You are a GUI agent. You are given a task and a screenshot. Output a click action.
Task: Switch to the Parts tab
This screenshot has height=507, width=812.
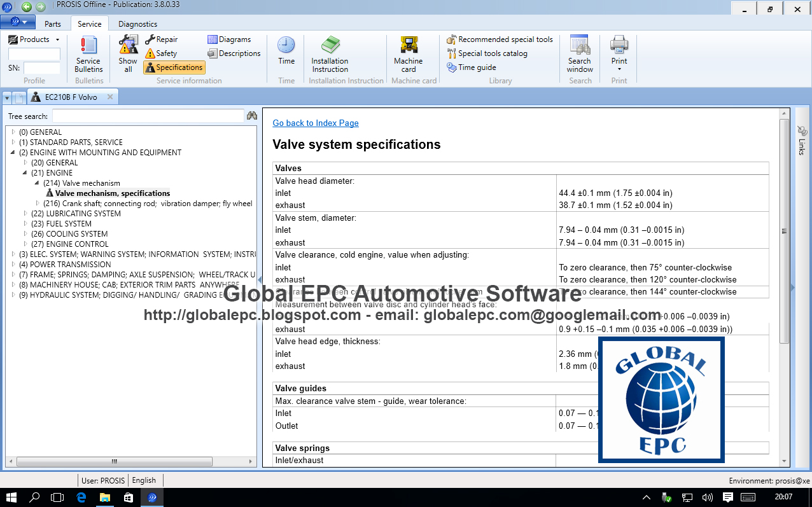pos(53,23)
